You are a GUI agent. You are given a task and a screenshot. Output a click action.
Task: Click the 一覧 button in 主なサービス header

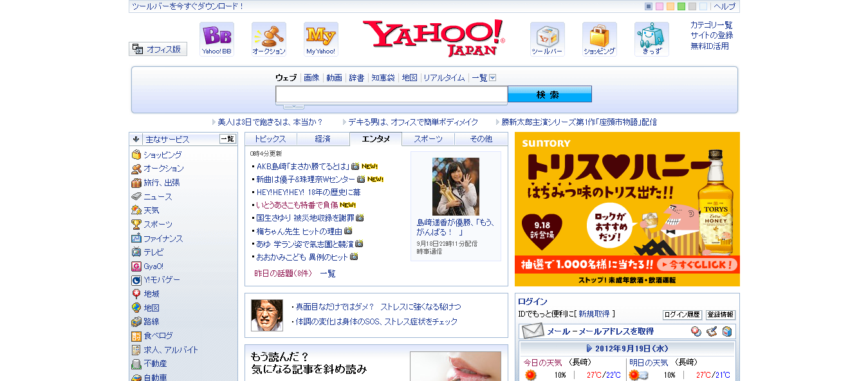[x=228, y=138]
